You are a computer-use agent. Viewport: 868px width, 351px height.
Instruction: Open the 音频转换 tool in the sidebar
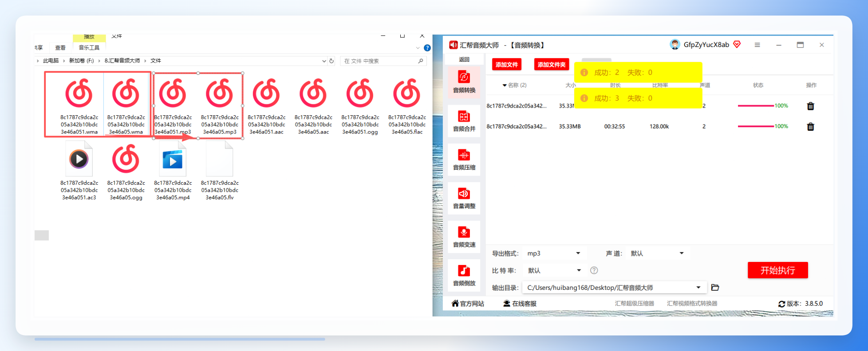tap(464, 82)
